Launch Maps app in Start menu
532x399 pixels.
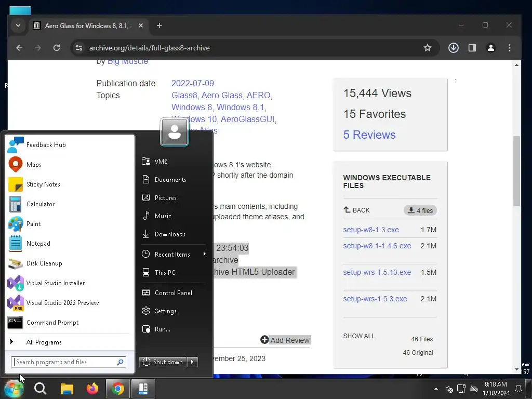click(x=70, y=165)
